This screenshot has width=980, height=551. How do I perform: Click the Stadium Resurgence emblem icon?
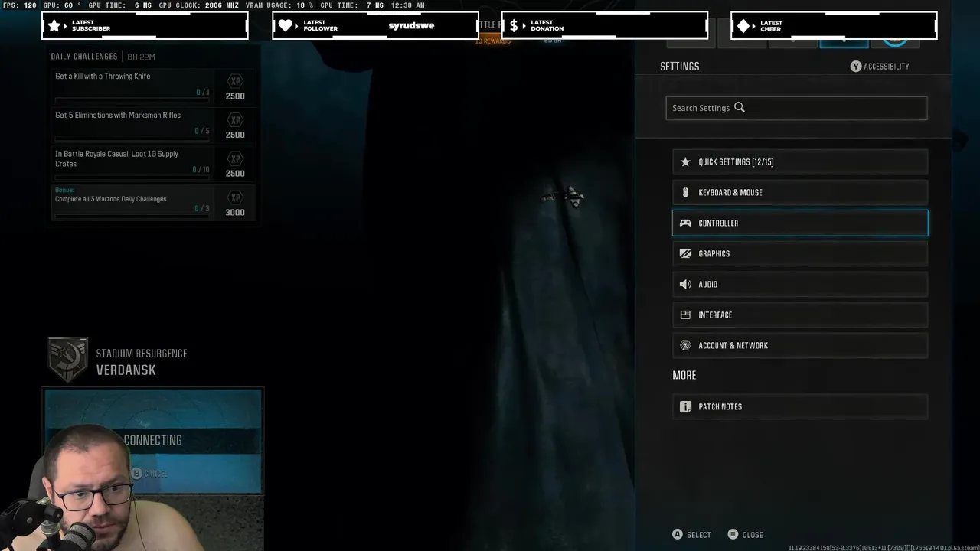pos(67,360)
